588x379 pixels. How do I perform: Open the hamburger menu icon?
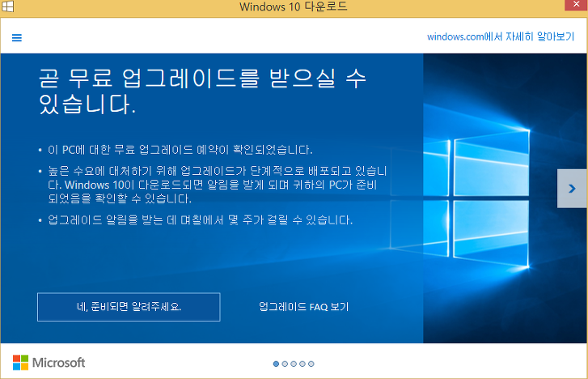(x=17, y=37)
